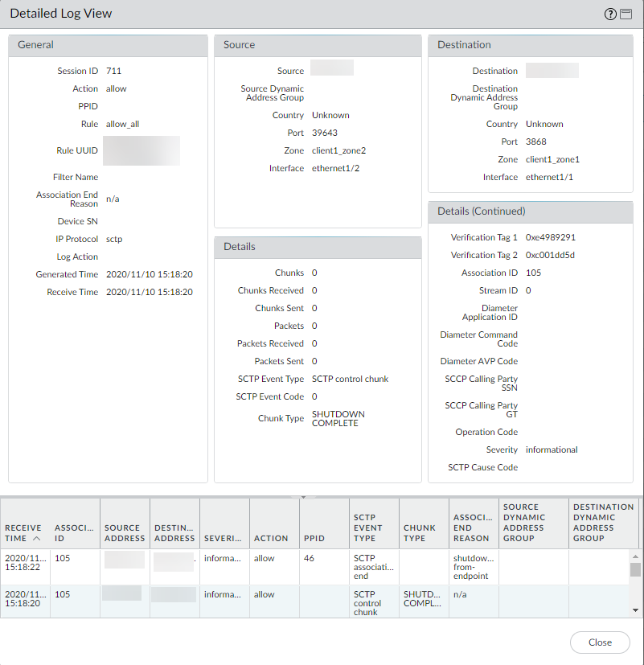Select the 15:18:20 SCTP control chunk row

pyautogui.click(x=241, y=602)
